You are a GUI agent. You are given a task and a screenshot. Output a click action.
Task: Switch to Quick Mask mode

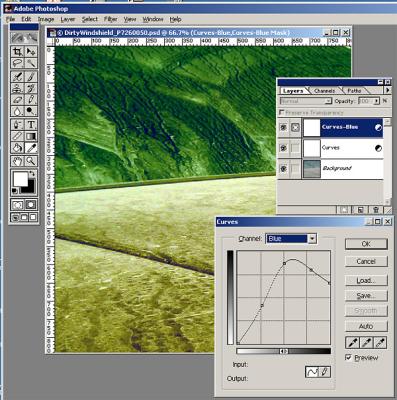click(x=31, y=204)
